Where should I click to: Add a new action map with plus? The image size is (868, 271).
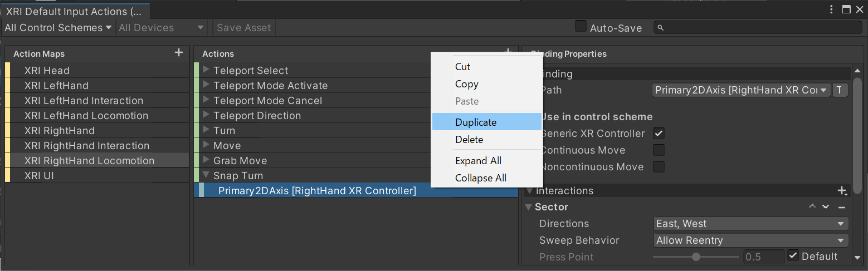178,53
